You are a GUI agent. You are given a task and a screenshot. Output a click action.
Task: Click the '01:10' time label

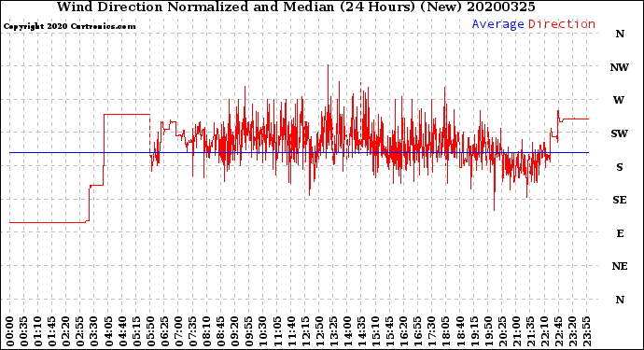[x=38, y=331]
